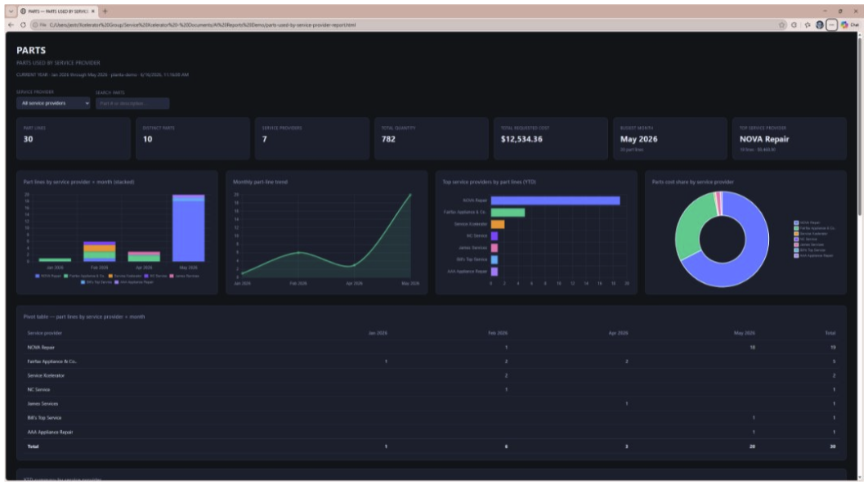Focus the Search Parts input field
Image resolution: width=868 pixels, height=485 pixels.
coord(132,103)
